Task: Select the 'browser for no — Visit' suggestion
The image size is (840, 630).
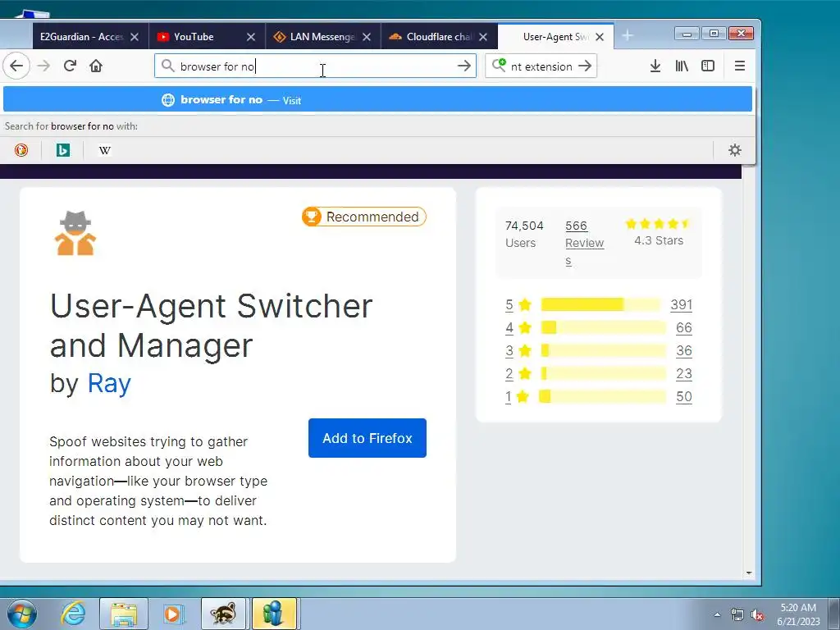Action: (377, 99)
